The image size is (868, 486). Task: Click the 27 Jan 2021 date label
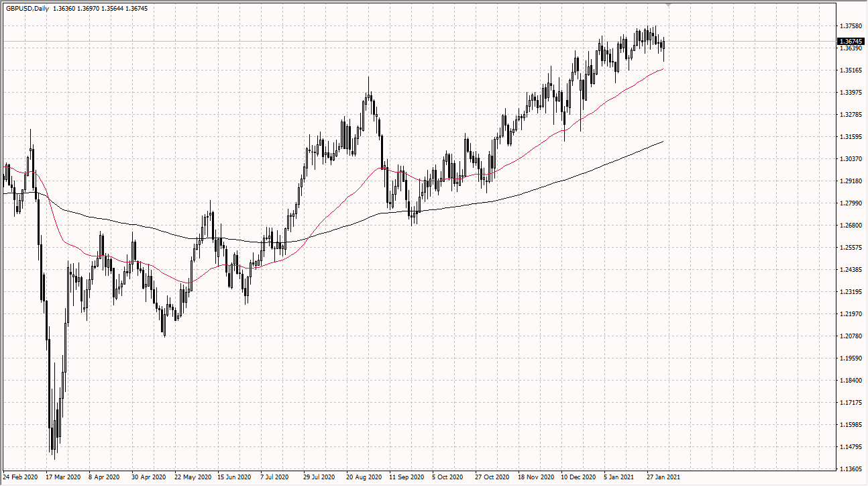point(663,477)
